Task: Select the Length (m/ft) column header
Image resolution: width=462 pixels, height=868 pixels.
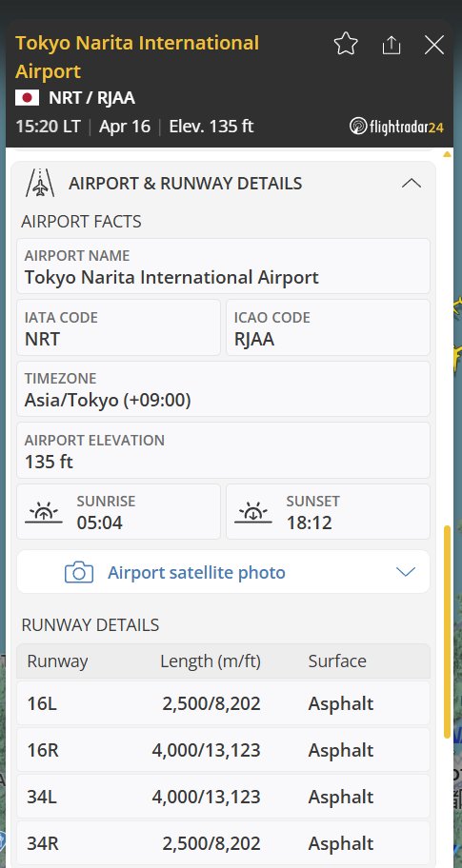Action: click(211, 661)
